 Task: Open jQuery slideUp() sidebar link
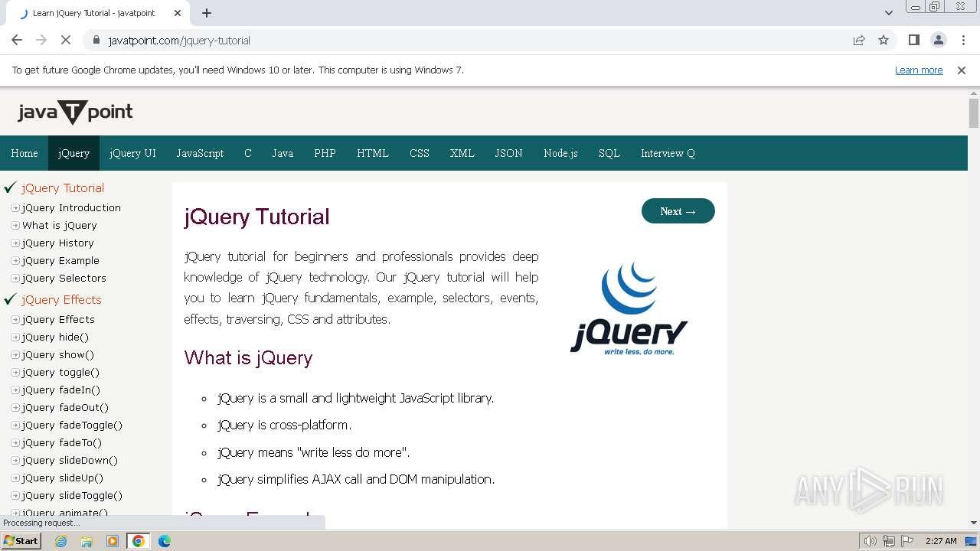point(63,478)
